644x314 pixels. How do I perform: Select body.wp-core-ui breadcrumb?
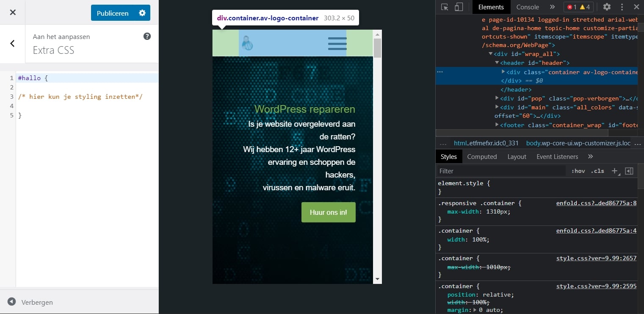578,143
